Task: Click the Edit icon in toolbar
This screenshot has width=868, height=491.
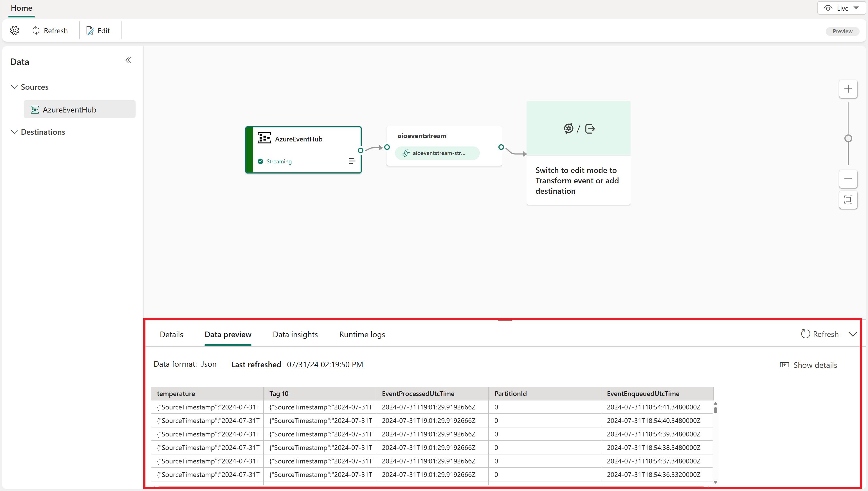Action: [x=91, y=30]
